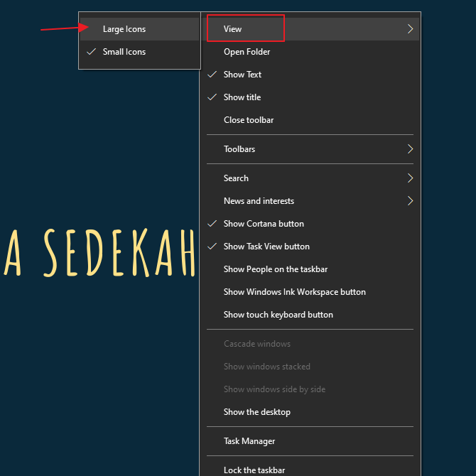Image resolution: width=476 pixels, height=476 pixels.
Task: Toggle the Show Text option
Action: coord(242,75)
